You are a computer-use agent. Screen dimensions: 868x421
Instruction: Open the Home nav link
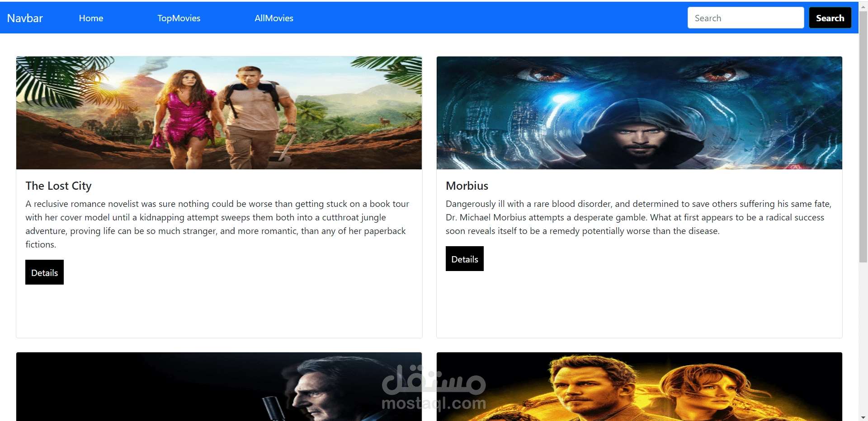91,18
